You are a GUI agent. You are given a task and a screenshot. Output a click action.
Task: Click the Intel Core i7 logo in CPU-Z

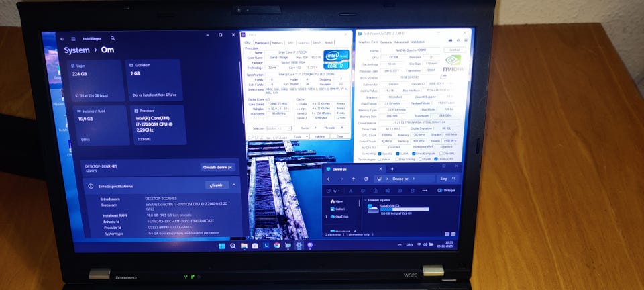[336, 60]
